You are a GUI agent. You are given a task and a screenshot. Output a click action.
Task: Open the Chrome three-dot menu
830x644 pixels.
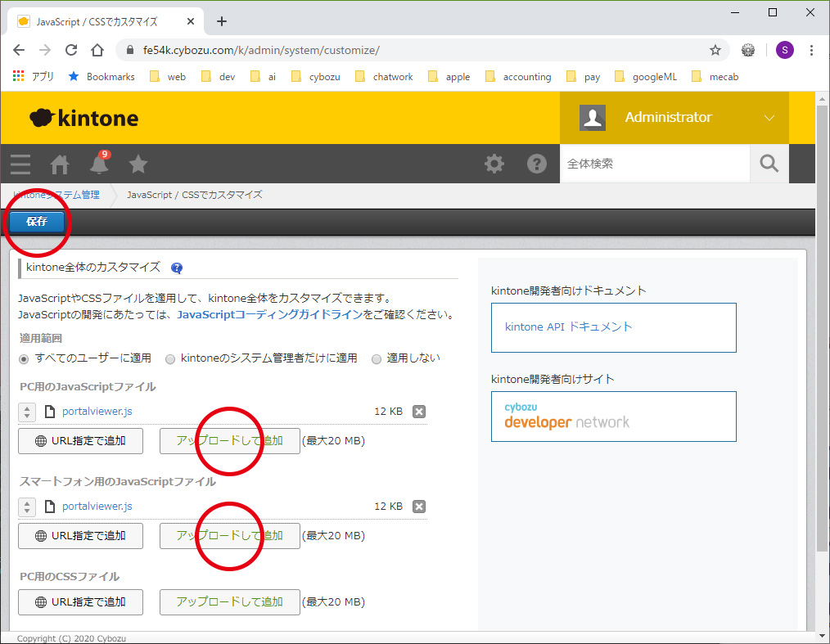811,50
